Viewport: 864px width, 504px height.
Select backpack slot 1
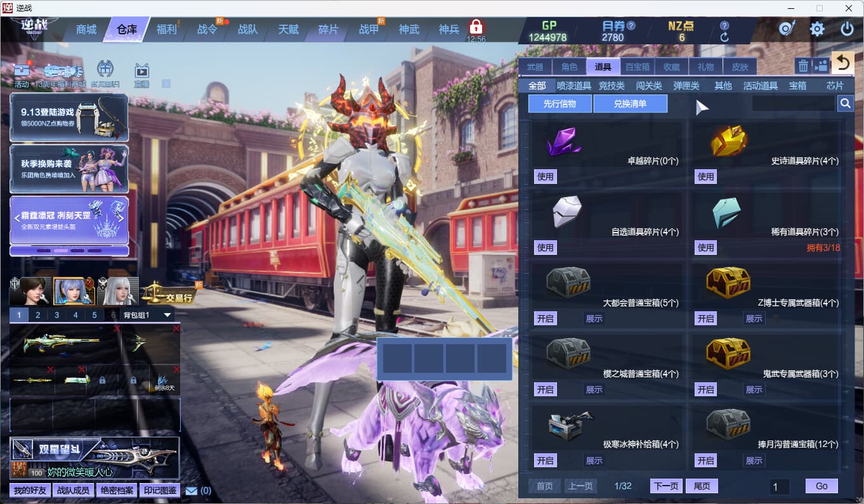19,315
